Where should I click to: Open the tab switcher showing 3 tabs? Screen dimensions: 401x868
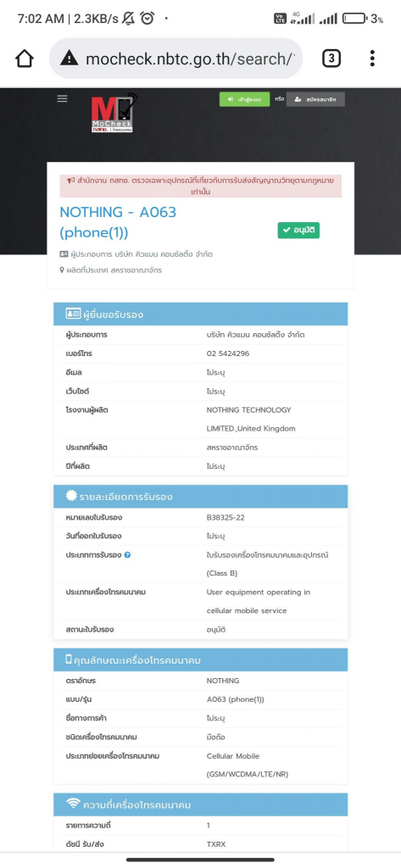click(331, 58)
